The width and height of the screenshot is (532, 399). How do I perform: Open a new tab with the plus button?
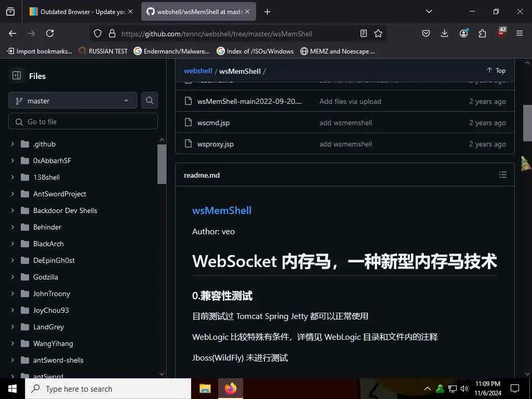point(268,12)
